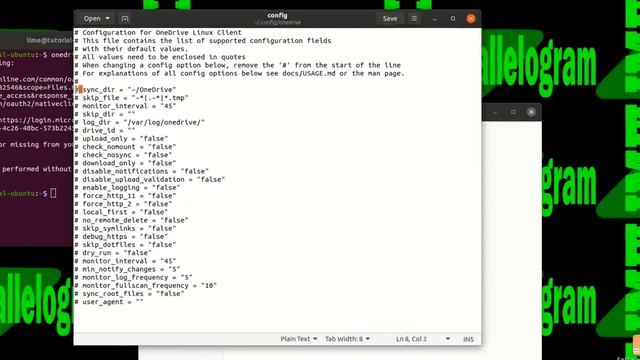Click the skip_symlinks line
The image size is (640, 360).
126,228
